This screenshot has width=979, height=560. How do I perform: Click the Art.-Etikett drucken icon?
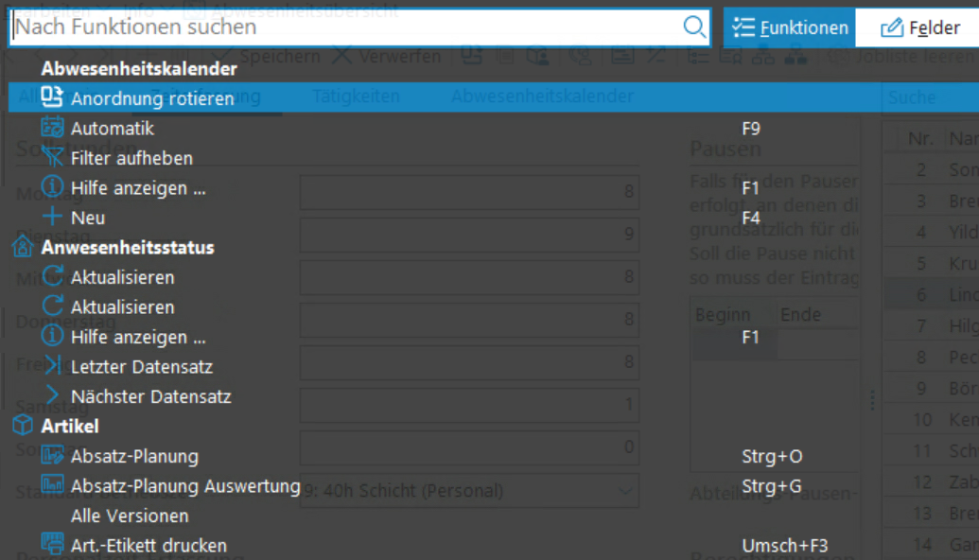[52, 545]
